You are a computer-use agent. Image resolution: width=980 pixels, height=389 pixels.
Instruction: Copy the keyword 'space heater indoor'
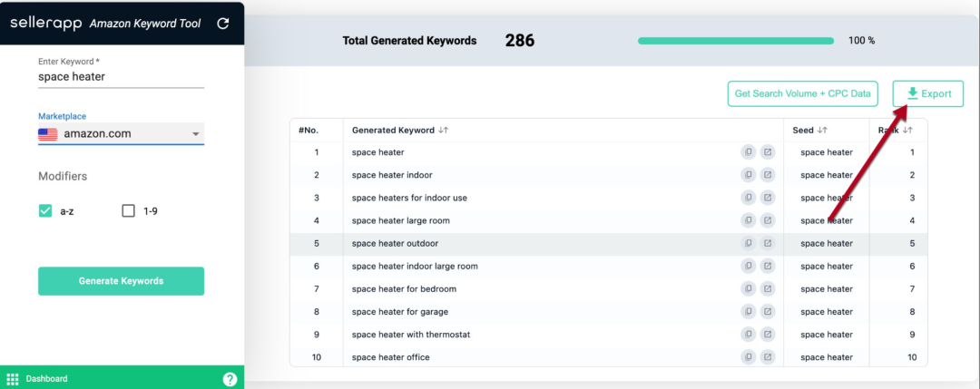(748, 175)
